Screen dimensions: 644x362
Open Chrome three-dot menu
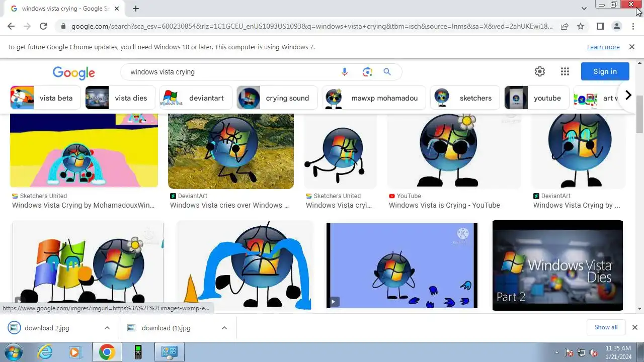click(633, 26)
